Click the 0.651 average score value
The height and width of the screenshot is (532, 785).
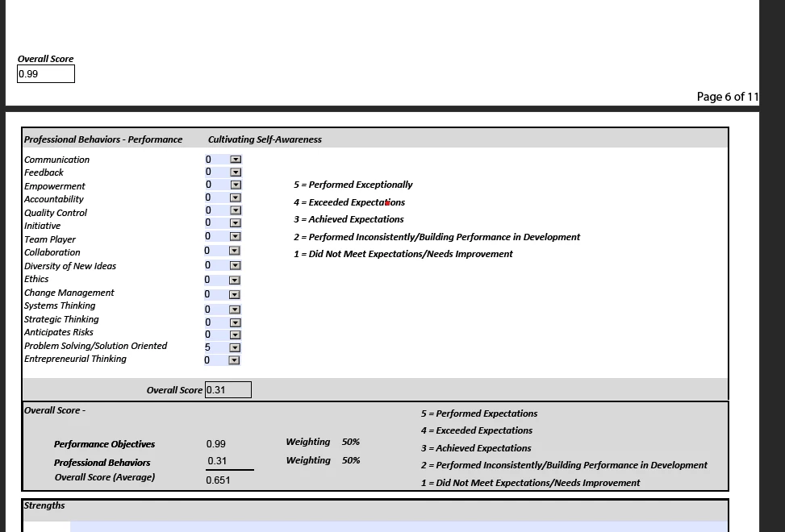tap(218, 480)
